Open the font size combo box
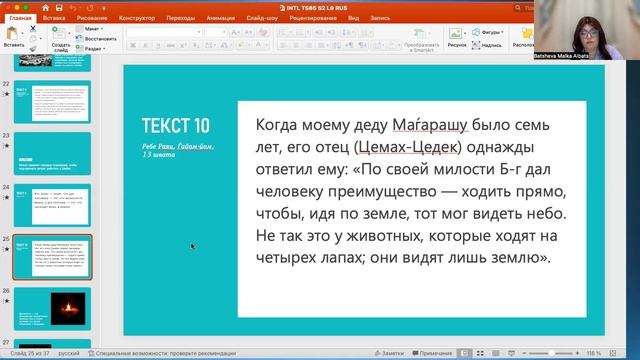 click(x=216, y=32)
